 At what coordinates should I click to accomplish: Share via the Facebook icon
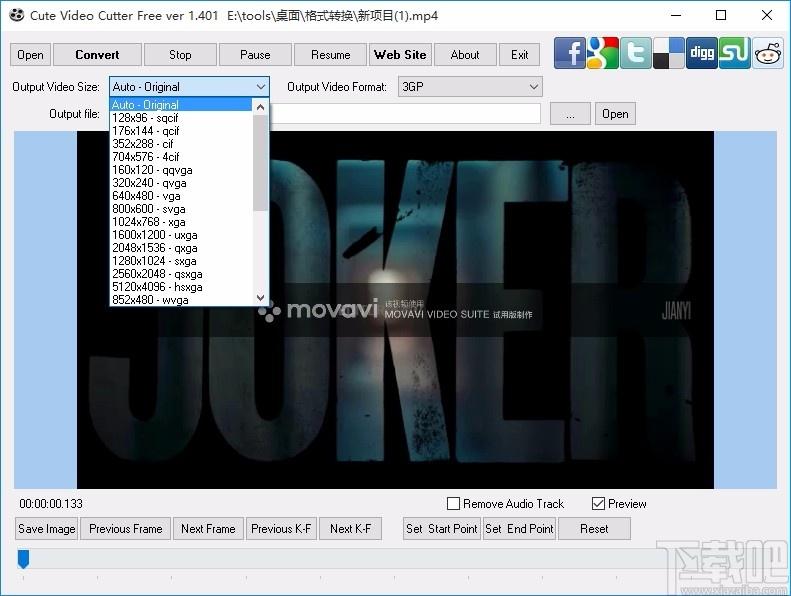tap(570, 53)
